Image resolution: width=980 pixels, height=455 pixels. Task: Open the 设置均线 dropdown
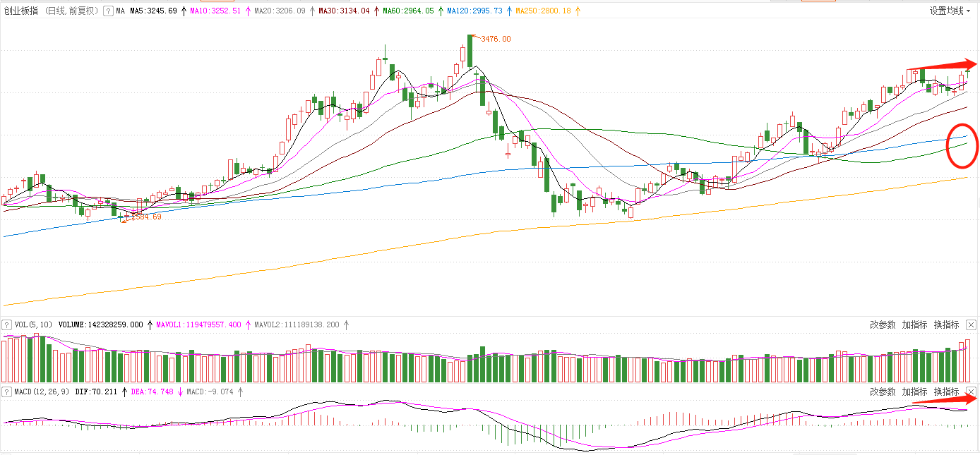tap(950, 11)
